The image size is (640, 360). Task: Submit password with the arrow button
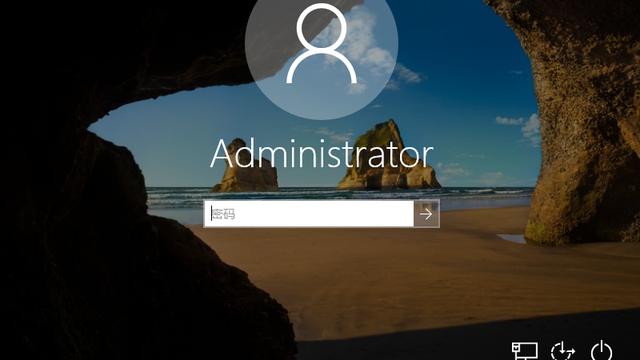[427, 213]
